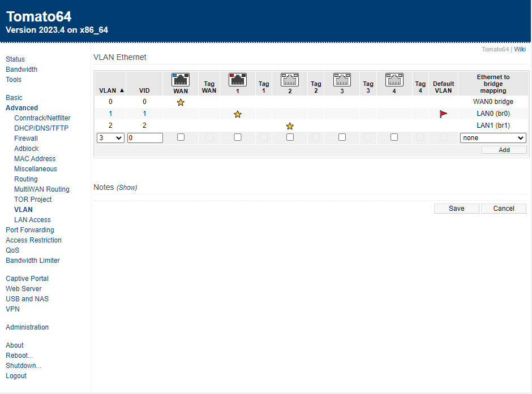Click the Reboot... link
Screen dimensions: 532x394
tap(19, 356)
